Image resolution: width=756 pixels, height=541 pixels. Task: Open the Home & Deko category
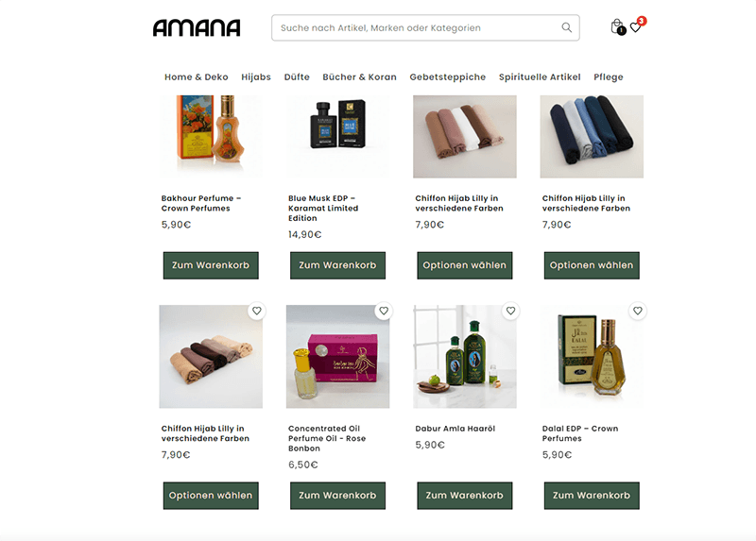[x=197, y=77]
